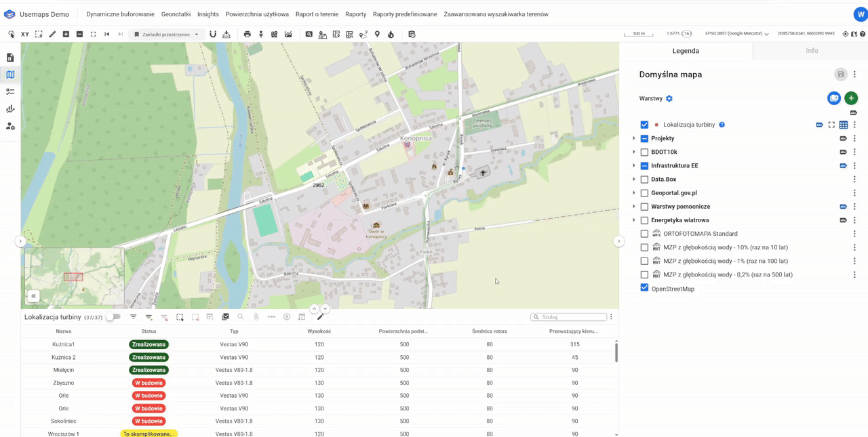Enable the ORTOFOTOMAPA Standard layer
The image size is (868, 437).
pos(644,234)
